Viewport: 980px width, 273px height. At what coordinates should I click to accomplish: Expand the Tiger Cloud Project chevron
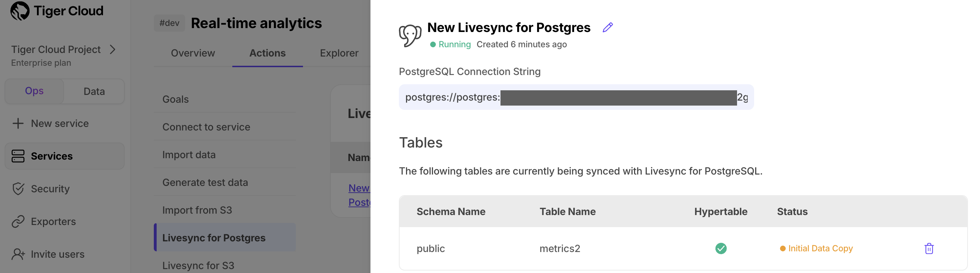coord(113,49)
